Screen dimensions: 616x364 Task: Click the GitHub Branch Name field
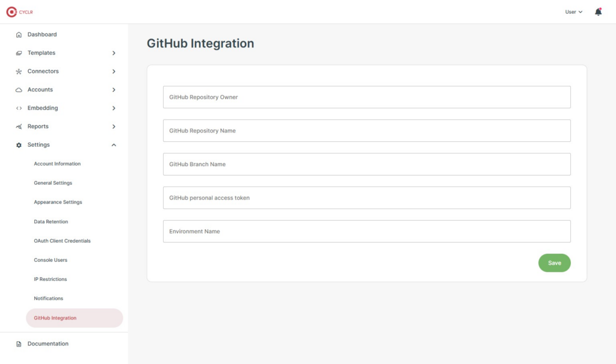[x=366, y=164]
